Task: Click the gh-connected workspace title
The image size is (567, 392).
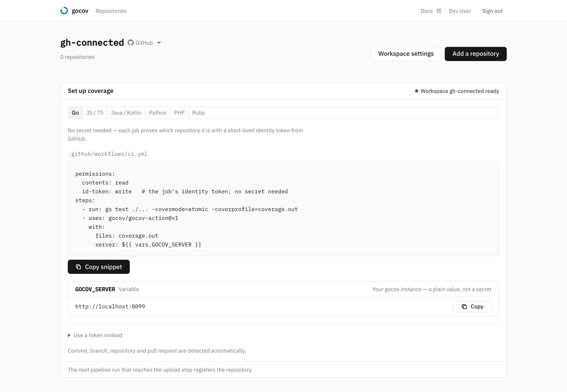Action: [x=92, y=43]
